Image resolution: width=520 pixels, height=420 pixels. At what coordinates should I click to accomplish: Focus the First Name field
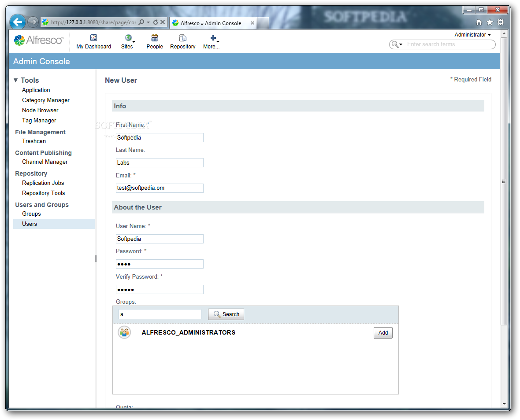pos(160,137)
